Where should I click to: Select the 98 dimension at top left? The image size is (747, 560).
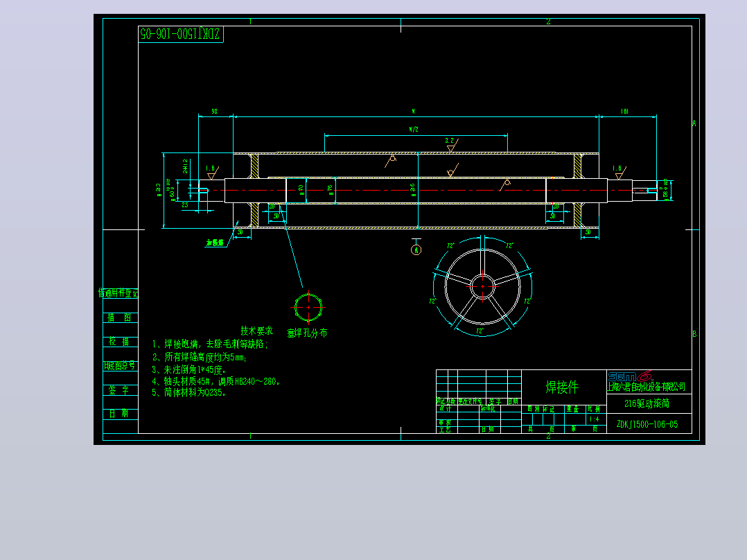coord(214,111)
